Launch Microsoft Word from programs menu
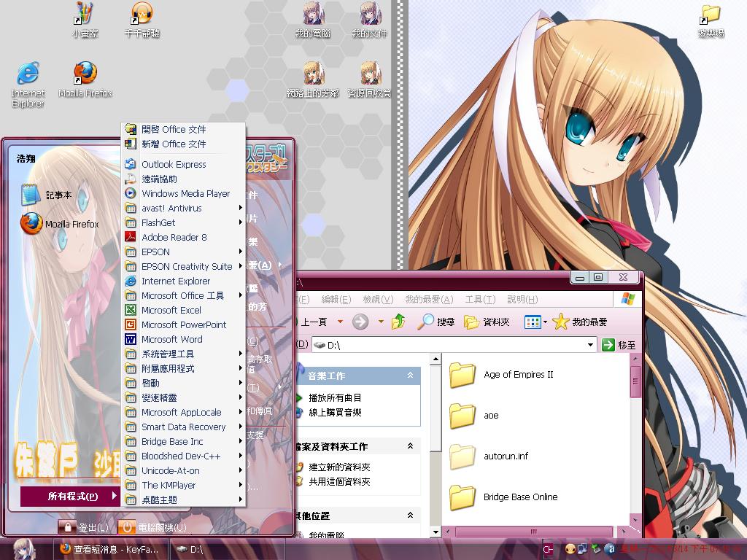This screenshot has height=560, width=747. [171, 339]
